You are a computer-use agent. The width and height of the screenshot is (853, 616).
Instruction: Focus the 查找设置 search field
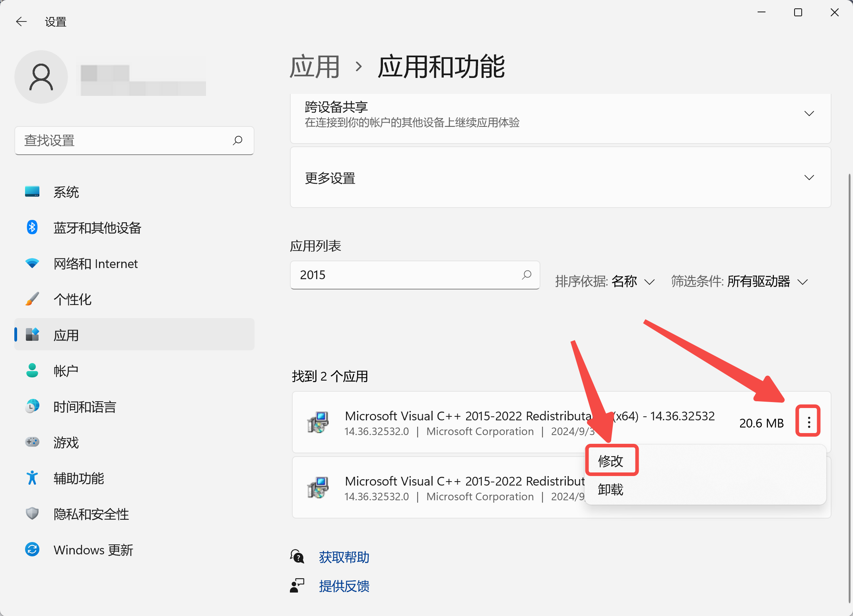point(134,141)
